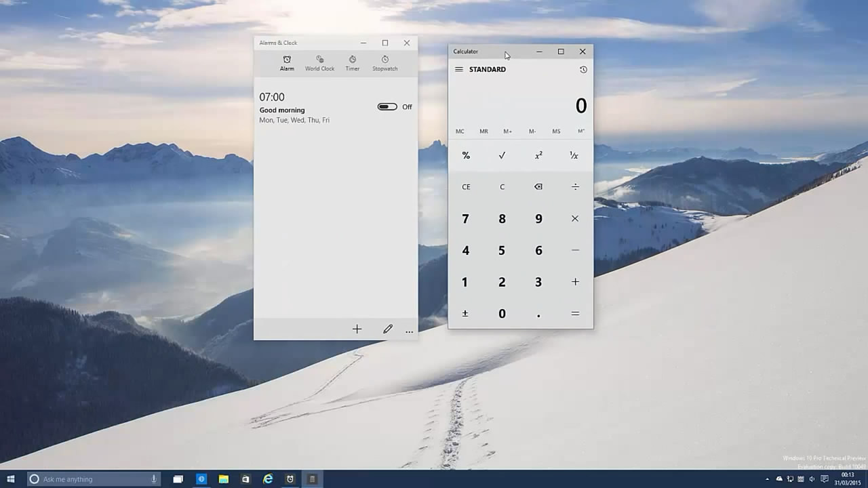Click the x squared button
The image size is (868, 488).
(538, 155)
